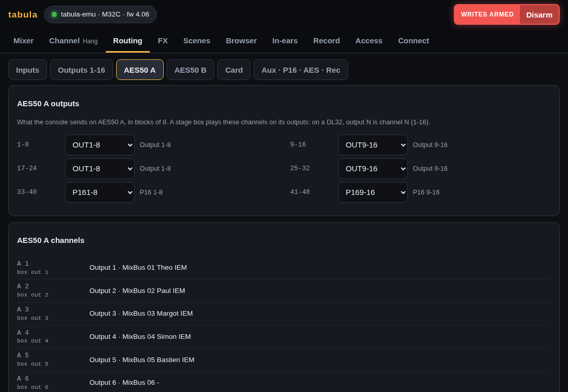The image size is (568, 392).
Task: Open the In-ears tab
Action: (x=285, y=41)
